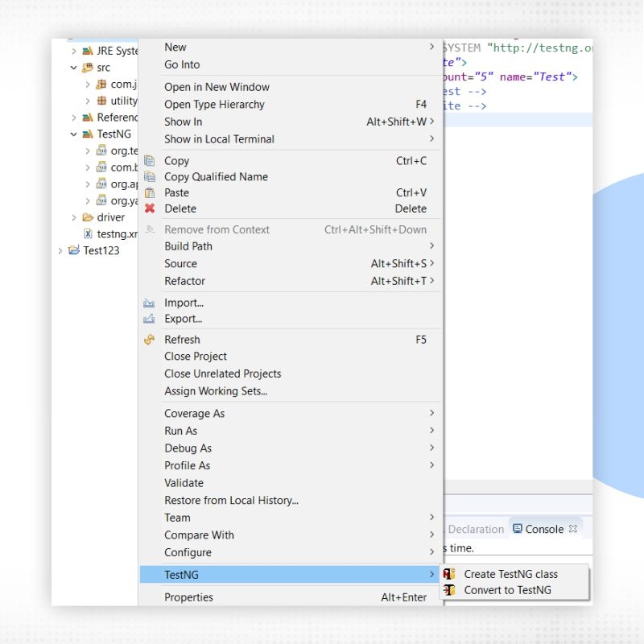
Task: Expand the driver folder
Action: [x=74, y=217]
